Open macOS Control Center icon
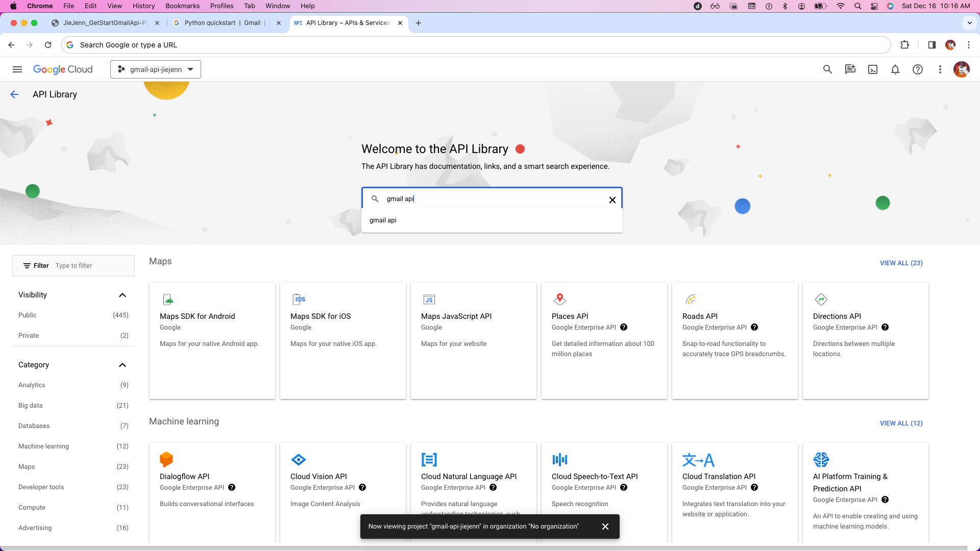Viewport: 980px width, 551px height. click(x=874, y=6)
